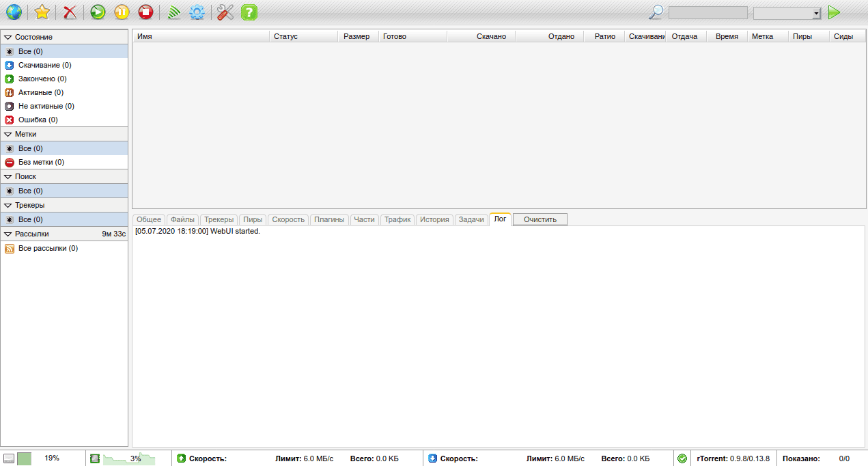This screenshot has height=466, width=868.
Task: Click the crossed tools toolbar icon
Action: click(x=225, y=12)
